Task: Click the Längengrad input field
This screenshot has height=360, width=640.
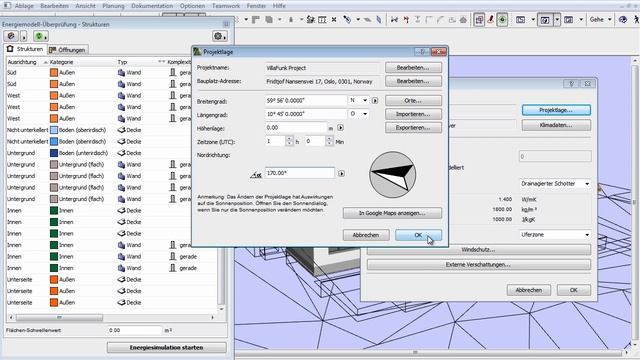Action: 306,114
